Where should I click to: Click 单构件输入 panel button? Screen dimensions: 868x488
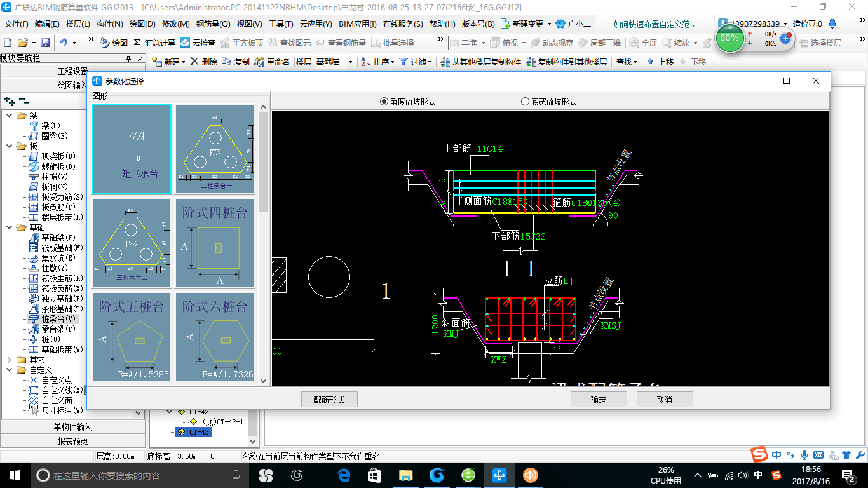[73, 427]
